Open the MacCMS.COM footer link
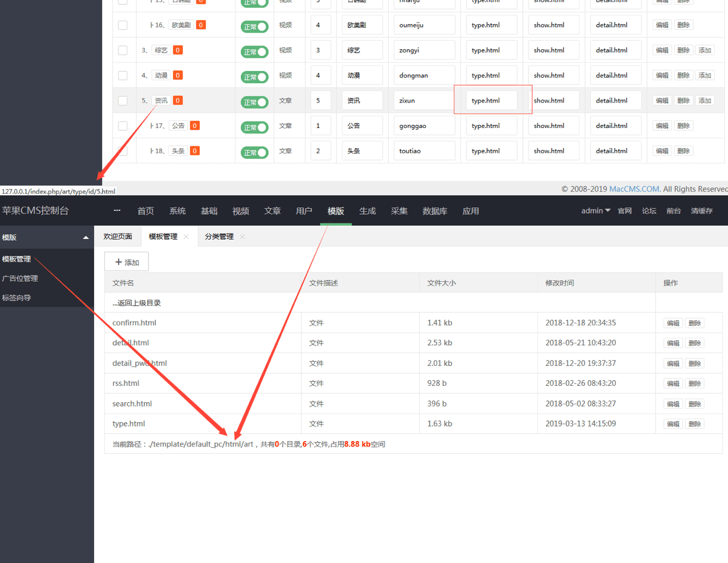Viewport: 728px width, 563px height. (635, 189)
